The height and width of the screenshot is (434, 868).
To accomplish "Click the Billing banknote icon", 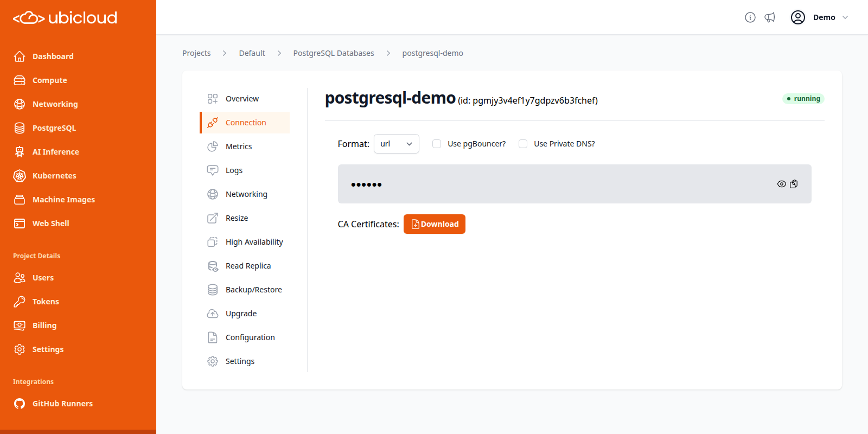I will coord(20,325).
